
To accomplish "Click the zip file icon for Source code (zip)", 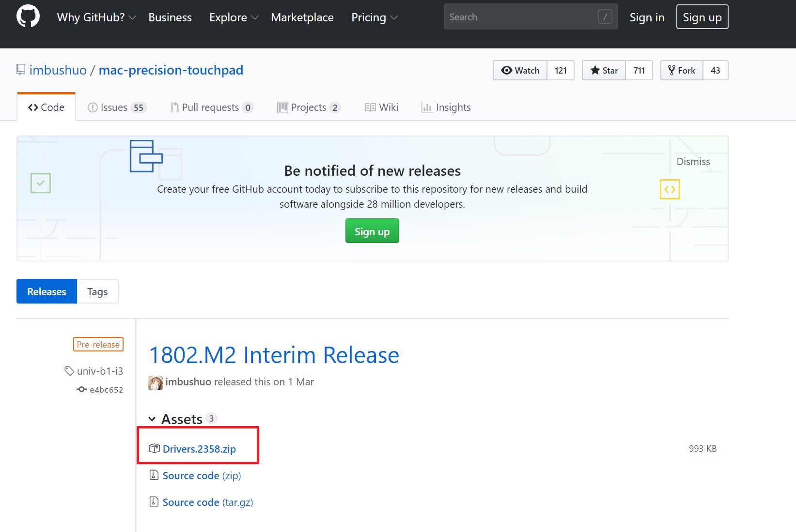I will (x=154, y=475).
